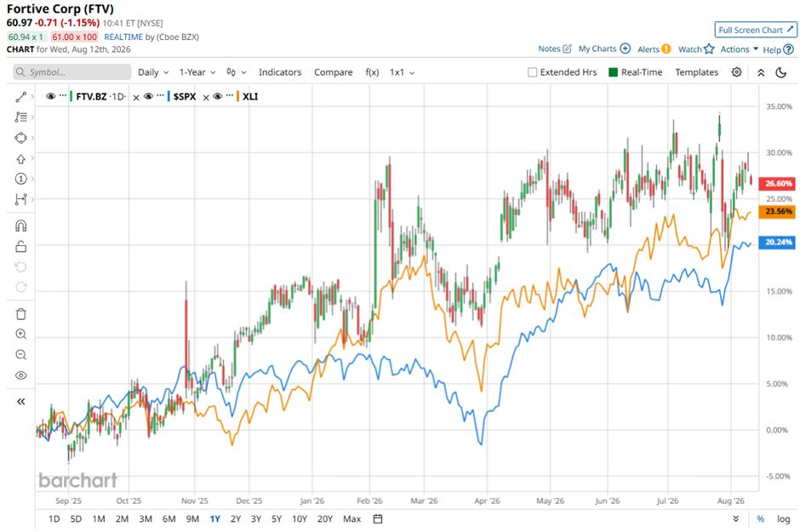Open the numbered circle label tool
The height and width of the screenshot is (532, 800).
[21, 179]
